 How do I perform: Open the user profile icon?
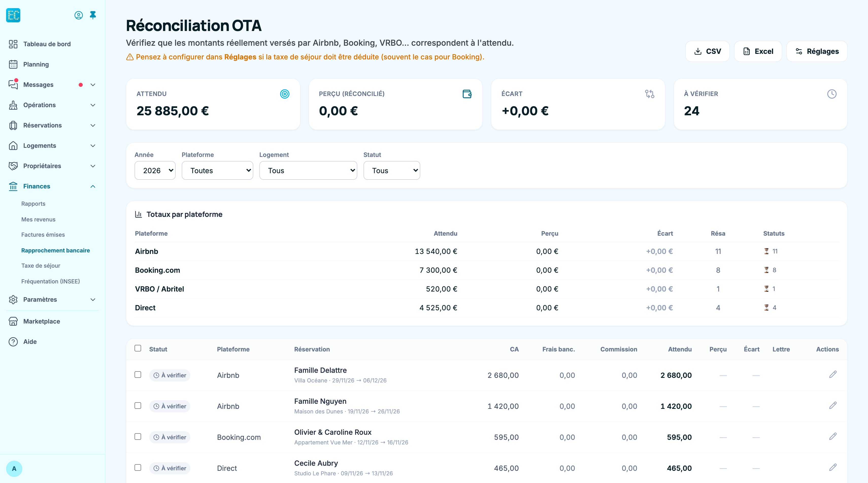tap(78, 15)
